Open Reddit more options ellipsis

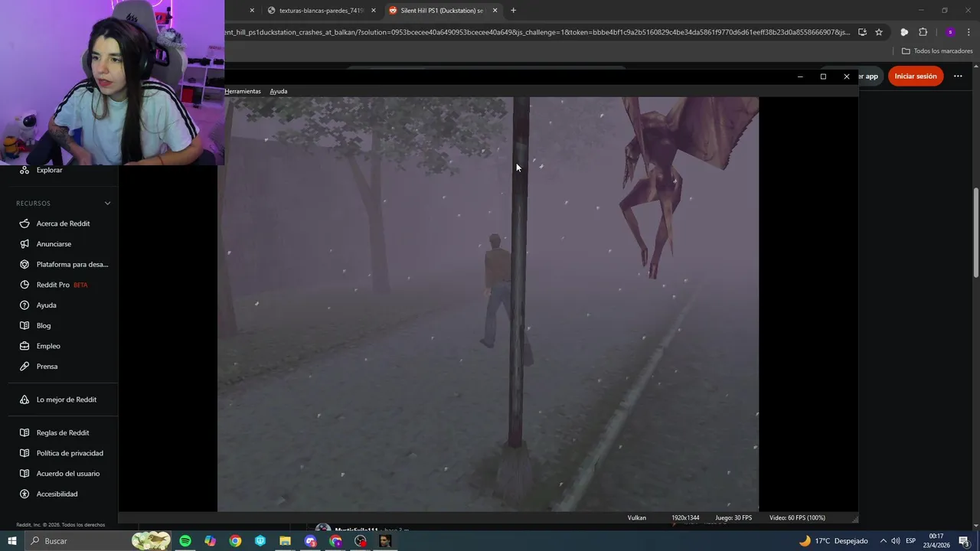(958, 76)
